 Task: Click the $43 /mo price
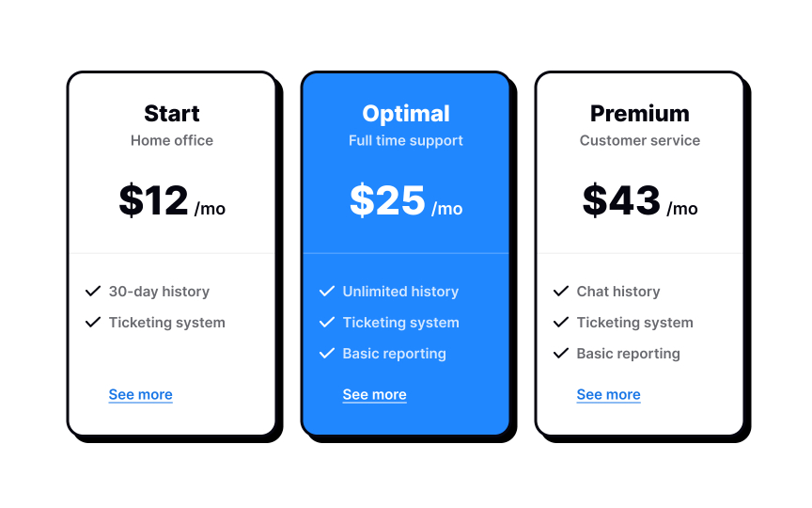click(640, 201)
